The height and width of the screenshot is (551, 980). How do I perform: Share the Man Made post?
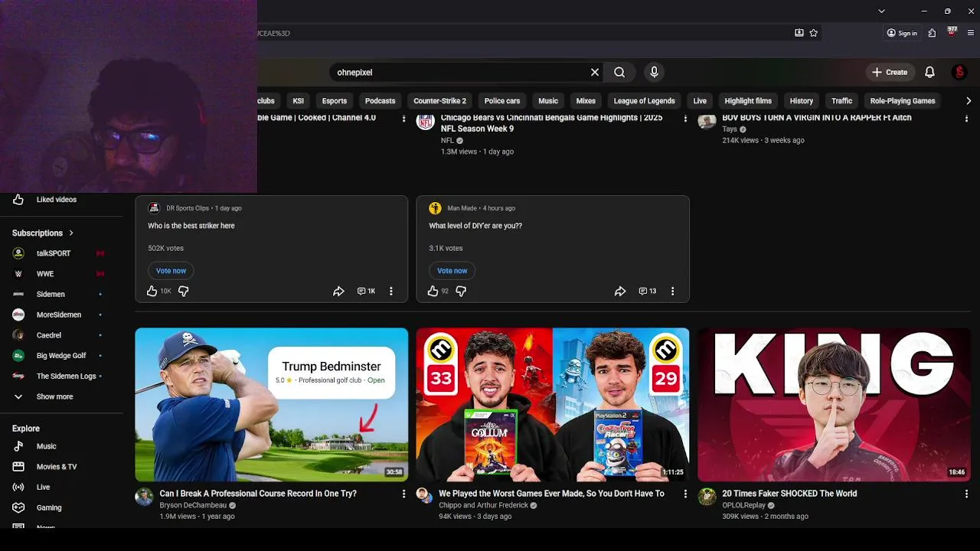620,291
